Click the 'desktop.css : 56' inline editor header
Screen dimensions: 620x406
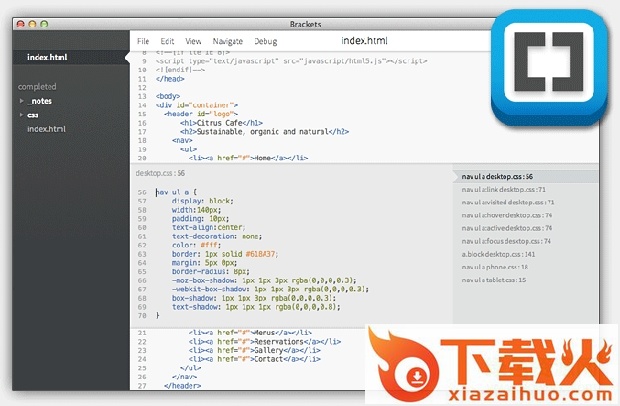(160, 173)
